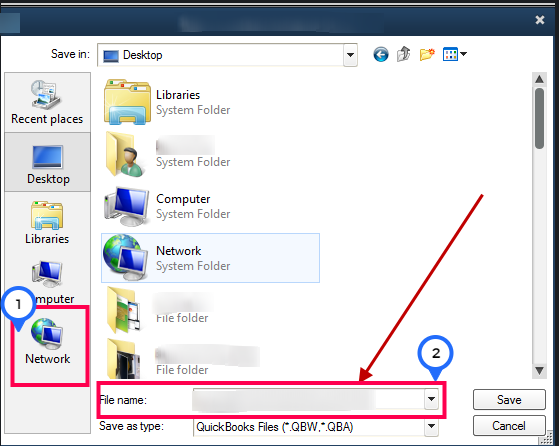Select Network in the places sidebar
Image resolution: width=559 pixels, height=446 pixels.
click(x=48, y=342)
